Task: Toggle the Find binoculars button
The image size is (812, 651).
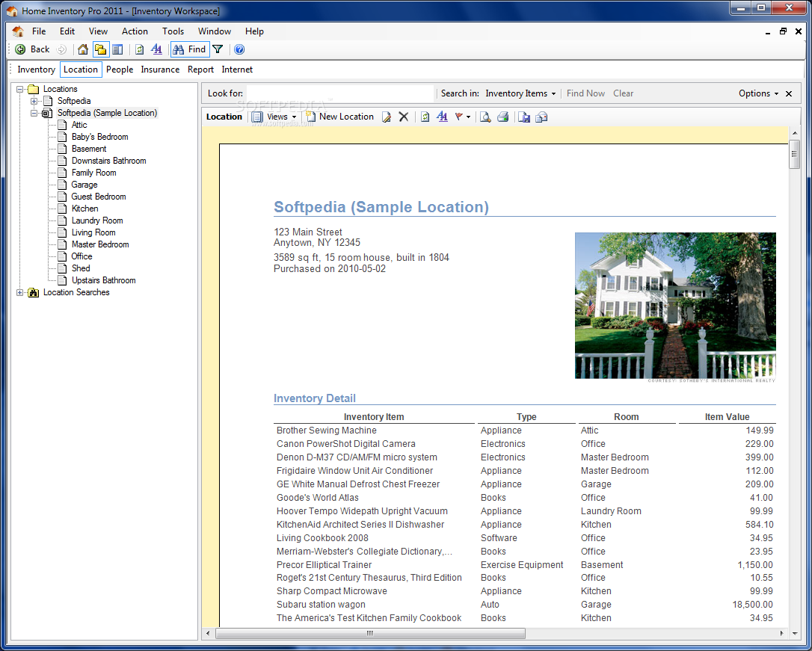Action: coord(189,49)
